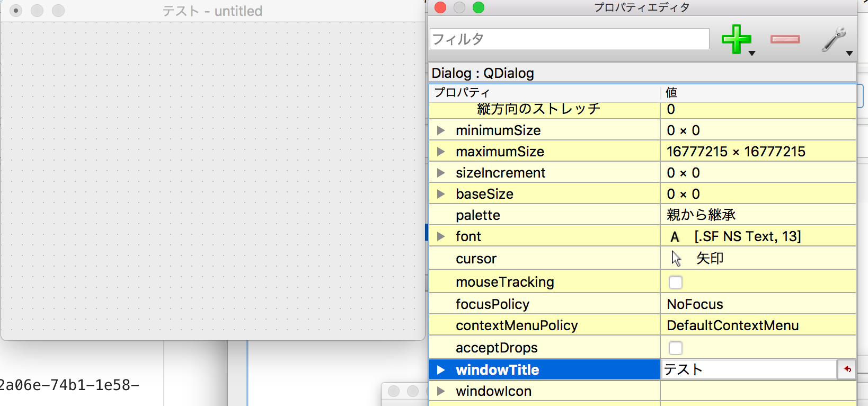Zoom the プロパティエディタ window with green button

coord(479,7)
